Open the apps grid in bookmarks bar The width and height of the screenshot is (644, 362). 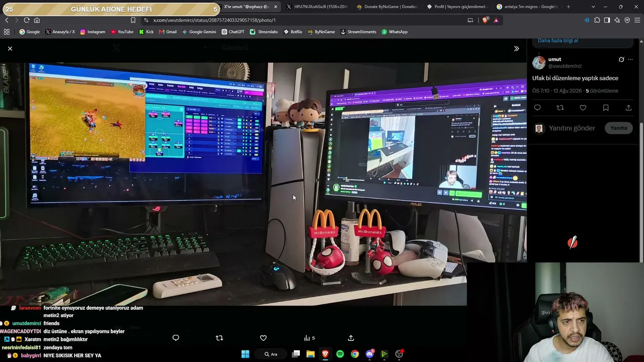click(7, 32)
